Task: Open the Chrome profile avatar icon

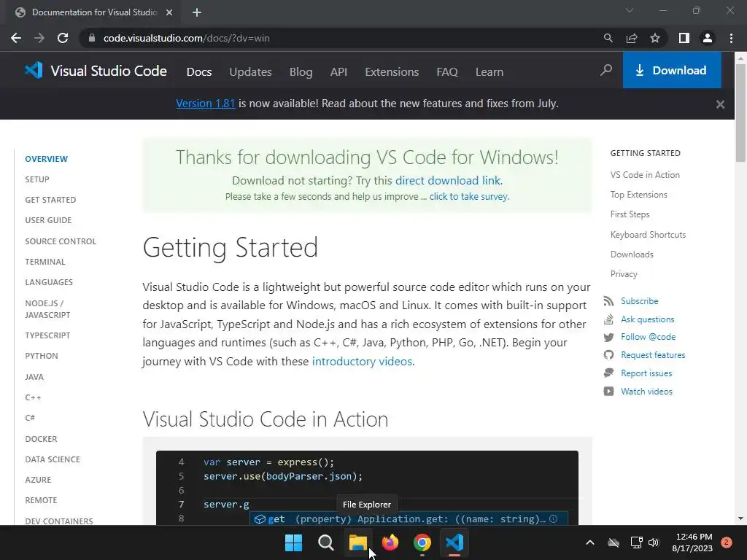Action: 708,38
